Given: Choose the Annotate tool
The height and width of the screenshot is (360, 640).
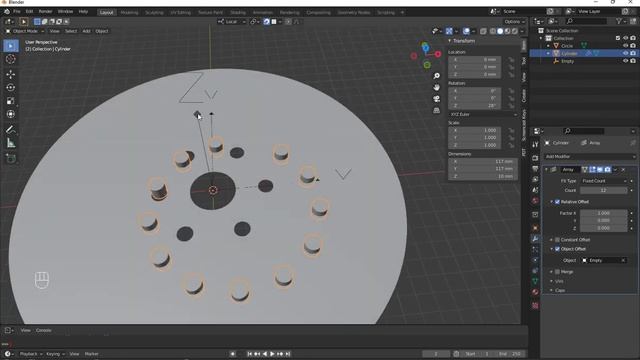Looking at the screenshot, I should tap(11, 130).
